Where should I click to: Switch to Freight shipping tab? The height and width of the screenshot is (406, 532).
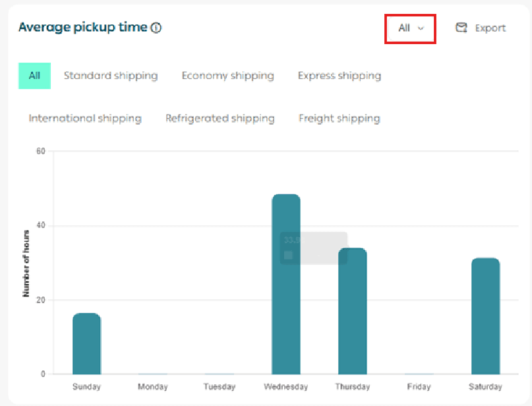340,119
